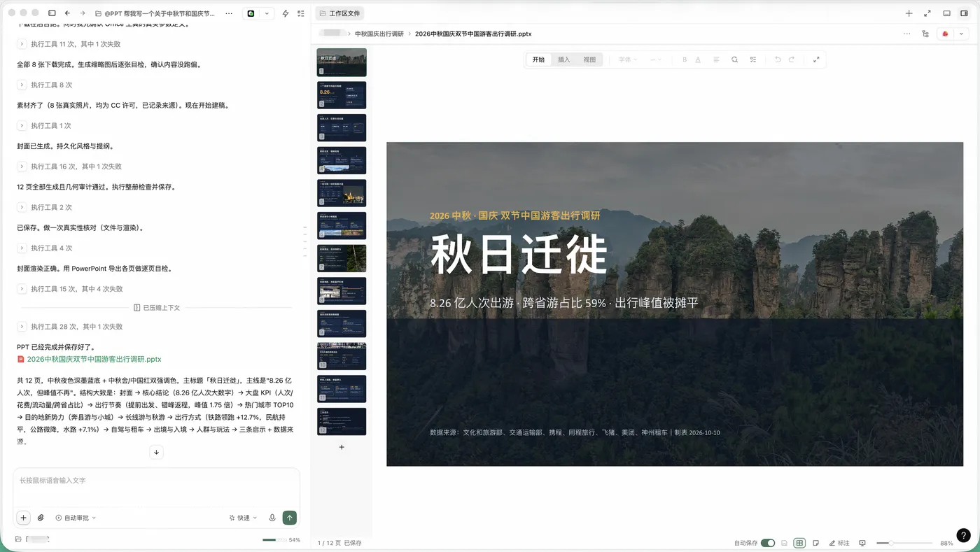Viewport: 980px width, 552px height.
Task: Select the slide 2 thumbnail showing 8.26
Action: coord(342,95)
